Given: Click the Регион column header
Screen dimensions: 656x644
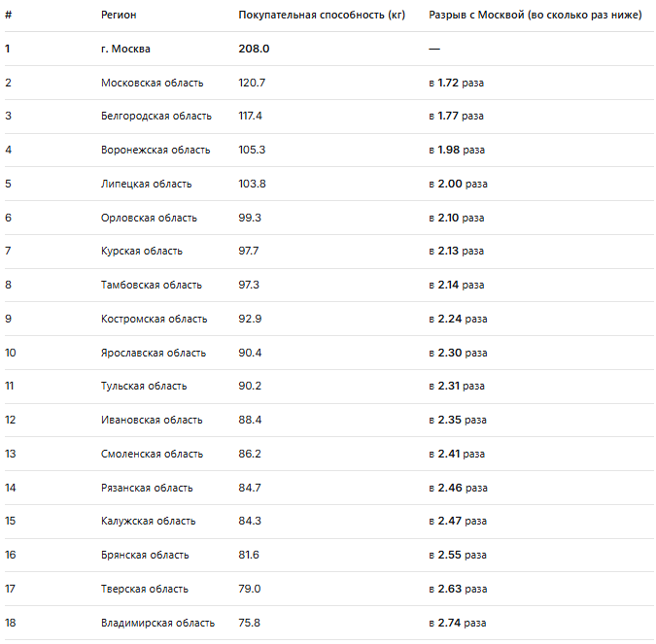Looking at the screenshot, I should tap(119, 16).
